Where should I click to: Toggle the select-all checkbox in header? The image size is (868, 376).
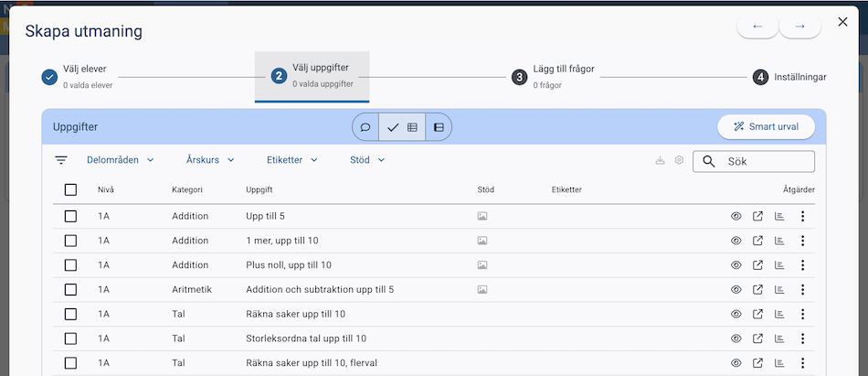click(x=71, y=190)
